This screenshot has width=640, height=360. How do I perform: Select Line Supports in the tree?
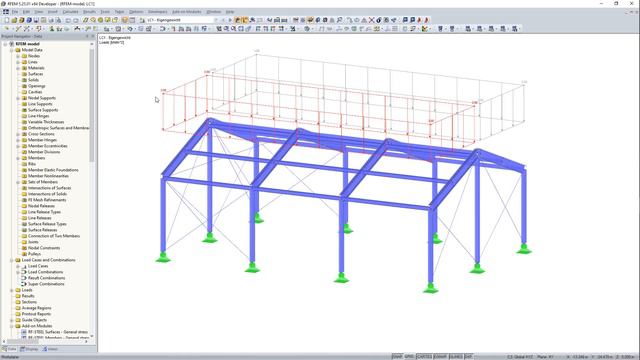40,104
